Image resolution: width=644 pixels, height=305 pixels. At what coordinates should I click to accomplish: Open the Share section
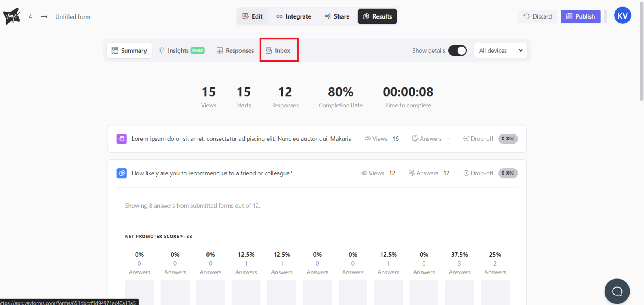click(337, 16)
